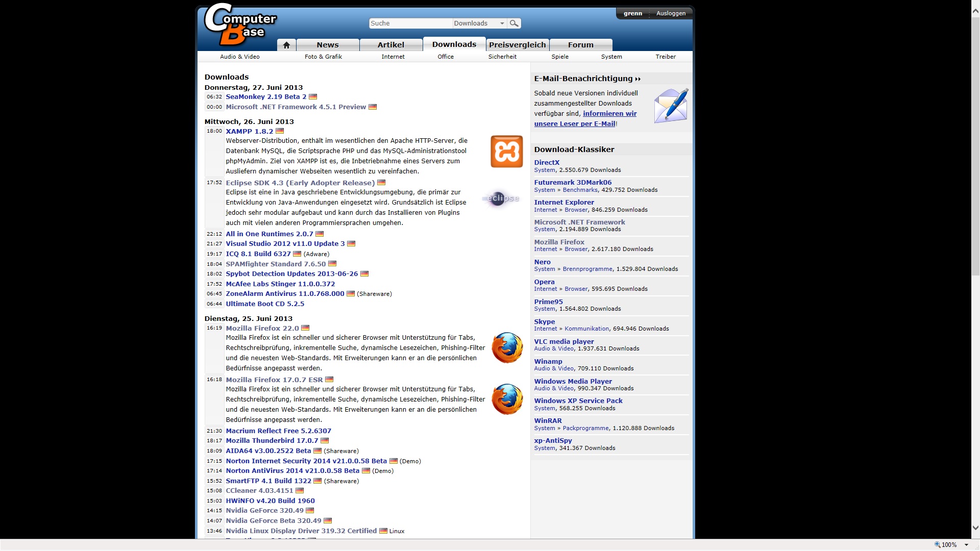Click the Firefox 17.0.7 ESR logo icon
This screenshot has height=551, width=980.
pyautogui.click(x=507, y=399)
